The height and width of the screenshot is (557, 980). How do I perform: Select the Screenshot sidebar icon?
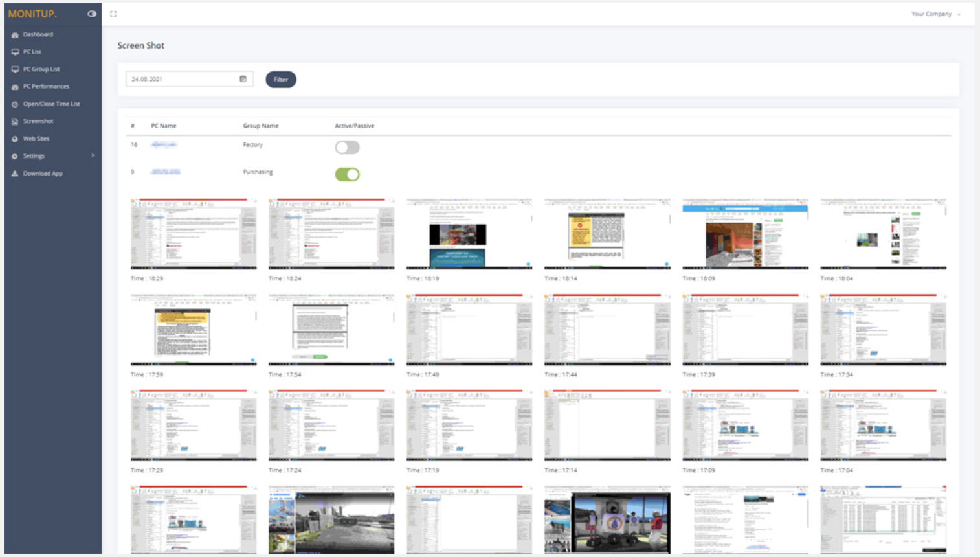point(14,121)
